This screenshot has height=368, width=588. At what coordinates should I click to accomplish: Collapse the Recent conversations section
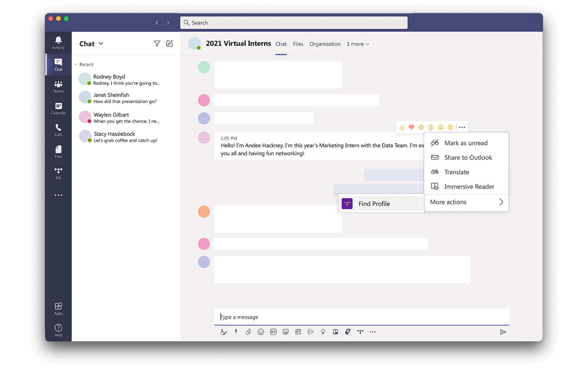point(75,64)
